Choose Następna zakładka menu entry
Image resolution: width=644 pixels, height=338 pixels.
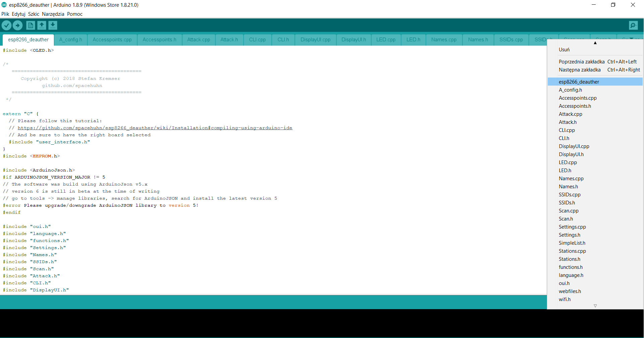(x=595, y=70)
